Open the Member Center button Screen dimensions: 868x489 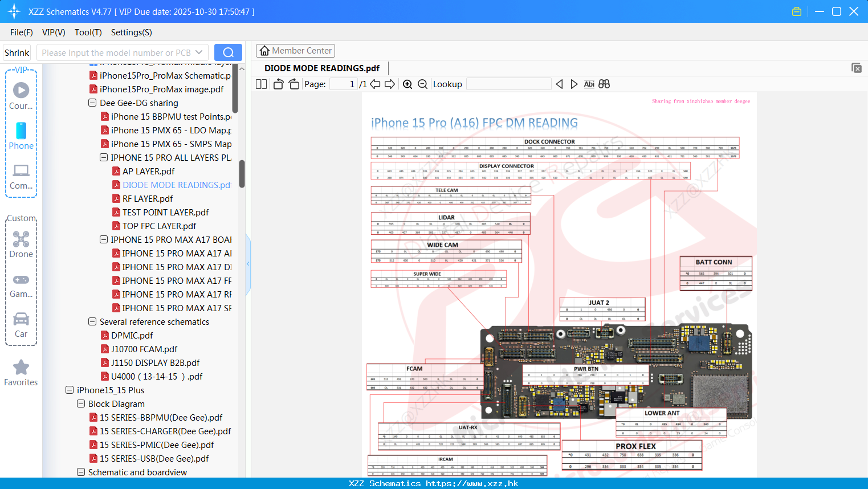(x=295, y=51)
